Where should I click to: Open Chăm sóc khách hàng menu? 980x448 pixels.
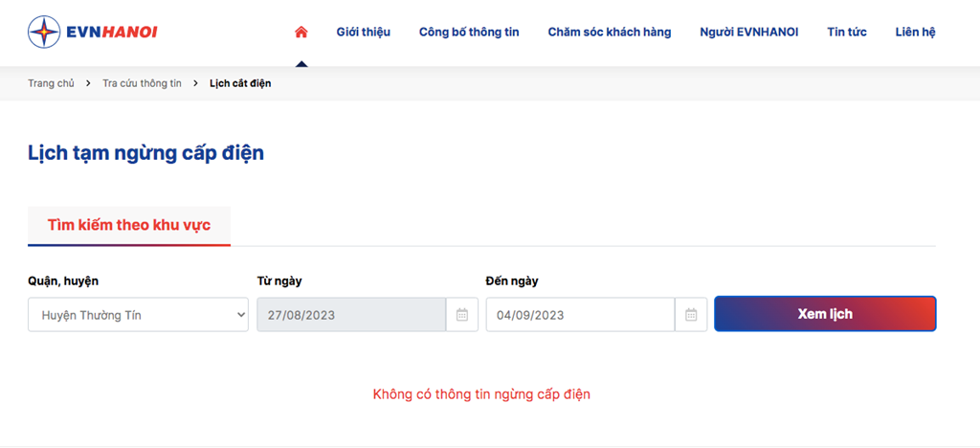coord(610,32)
